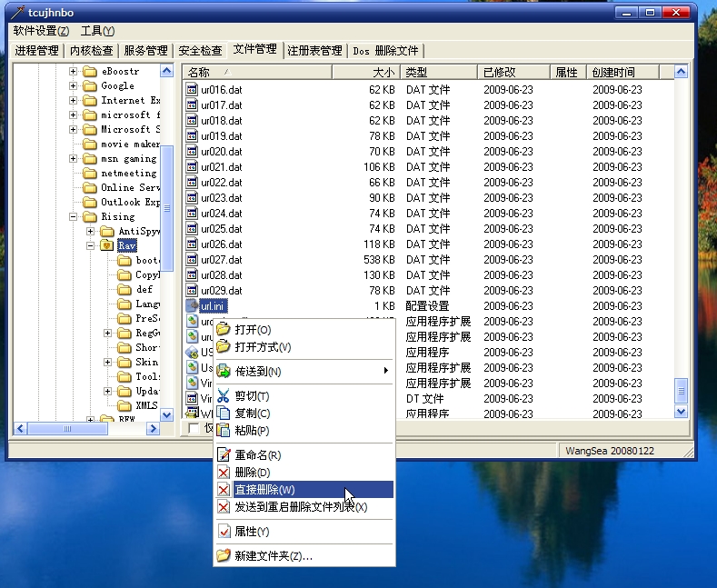Click file icon of ur016.dat

192,90
